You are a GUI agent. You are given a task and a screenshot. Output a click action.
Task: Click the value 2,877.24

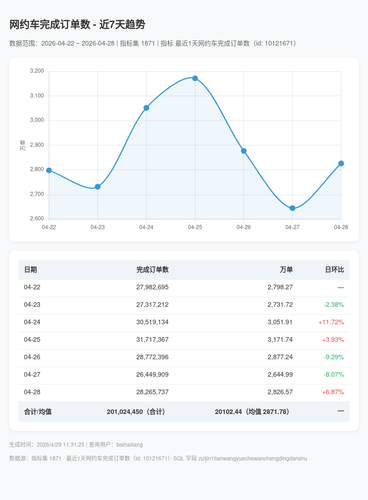point(280,357)
